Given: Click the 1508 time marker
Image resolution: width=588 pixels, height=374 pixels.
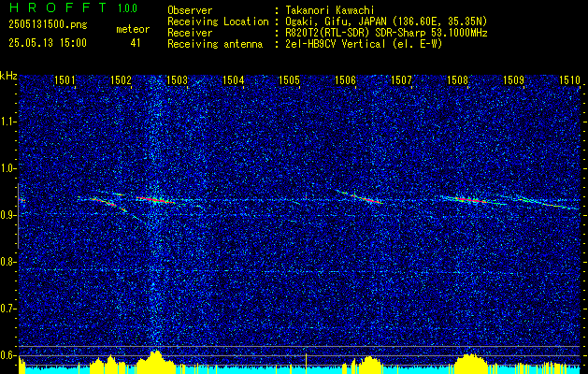Looking at the screenshot, I should coord(457,79).
